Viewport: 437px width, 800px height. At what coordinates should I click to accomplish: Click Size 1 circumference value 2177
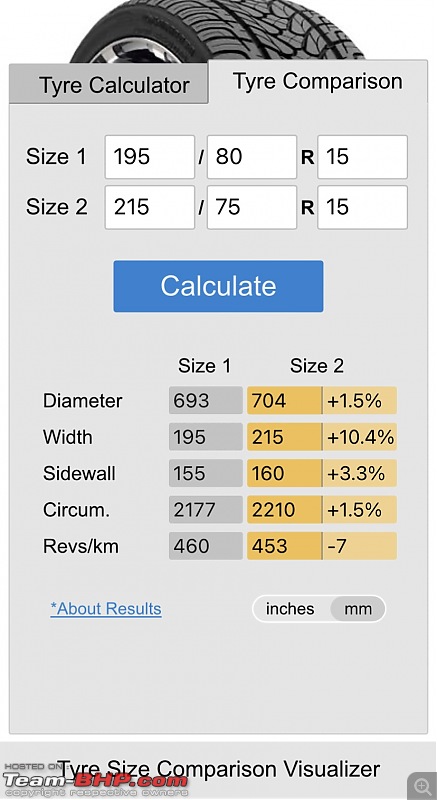click(206, 510)
